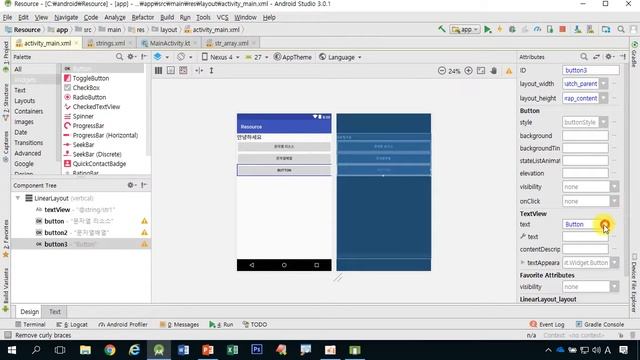Viewport: 640px width, 360px height.
Task: Click warning icon beside button3
Action: click(x=144, y=244)
